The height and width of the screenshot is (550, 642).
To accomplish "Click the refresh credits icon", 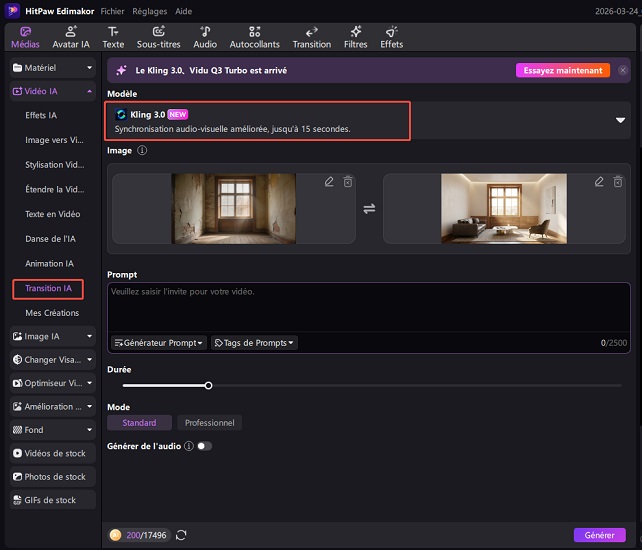I will (181, 536).
